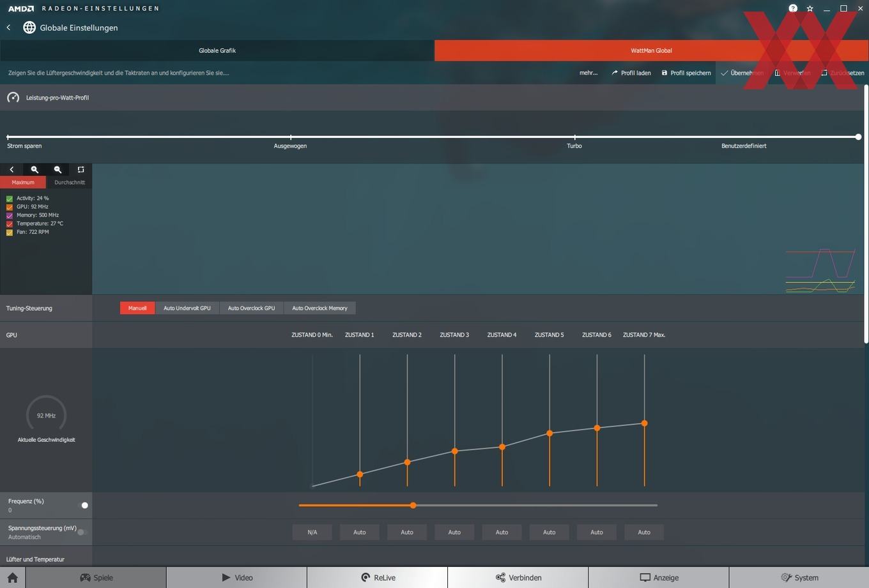Click the Frequenz slider orange handle
This screenshot has width=869, height=588.
[x=413, y=505]
